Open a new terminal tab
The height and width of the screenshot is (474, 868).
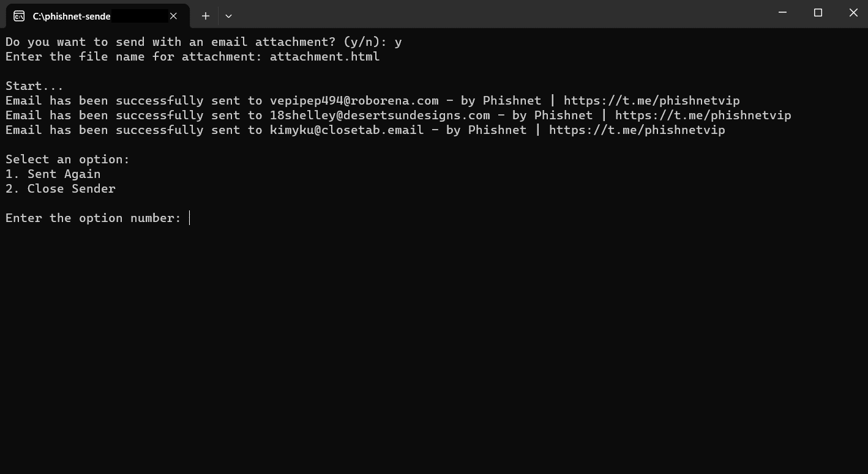pos(206,16)
